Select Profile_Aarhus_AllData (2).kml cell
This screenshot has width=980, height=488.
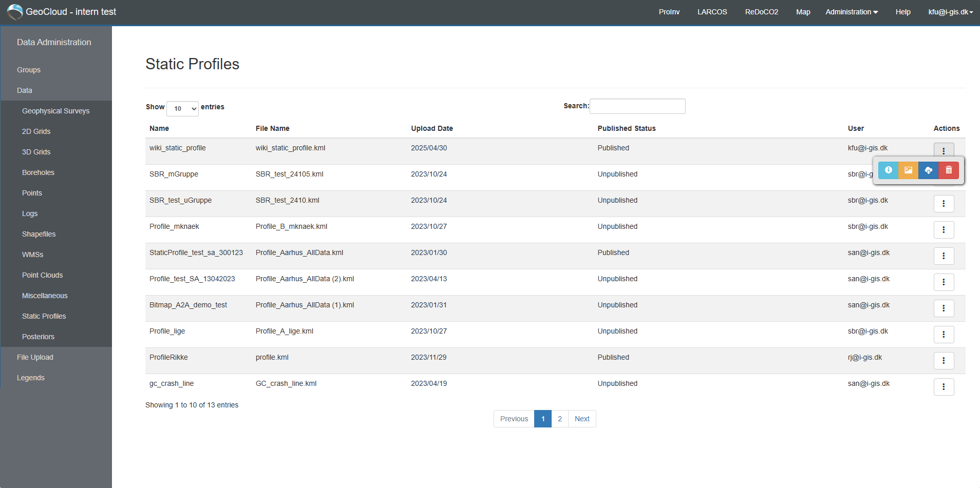click(x=305, y=279)
